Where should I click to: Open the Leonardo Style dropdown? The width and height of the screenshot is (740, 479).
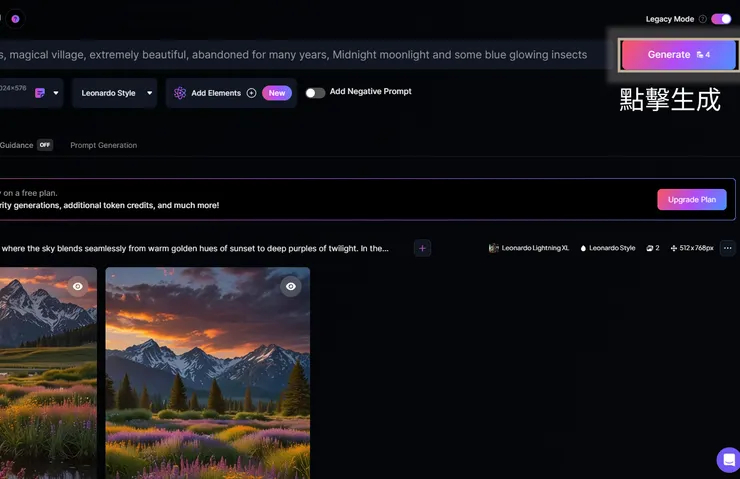[x=115, y=93]
